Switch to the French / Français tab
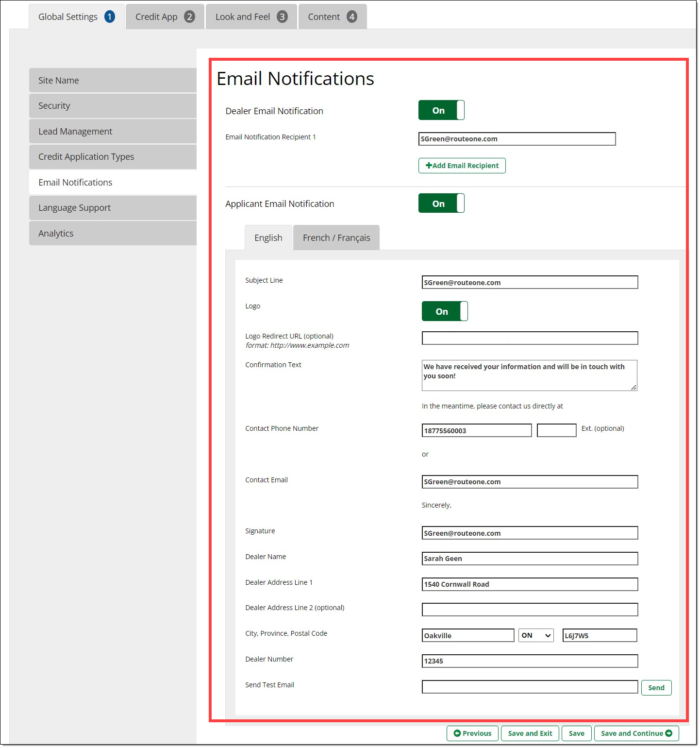This screenshot has width=700, height=748. [336, 238]
